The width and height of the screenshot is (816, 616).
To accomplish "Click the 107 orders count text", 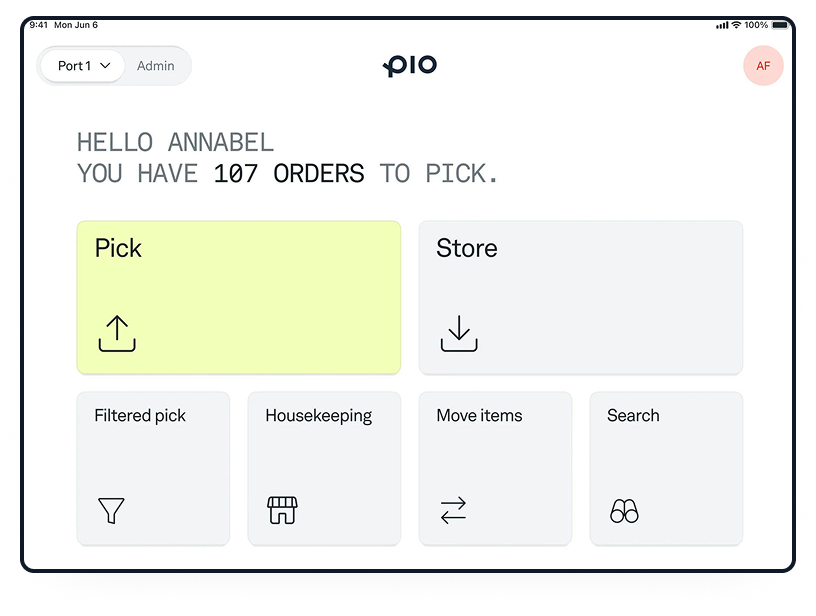I will click(x=289, y=173).
